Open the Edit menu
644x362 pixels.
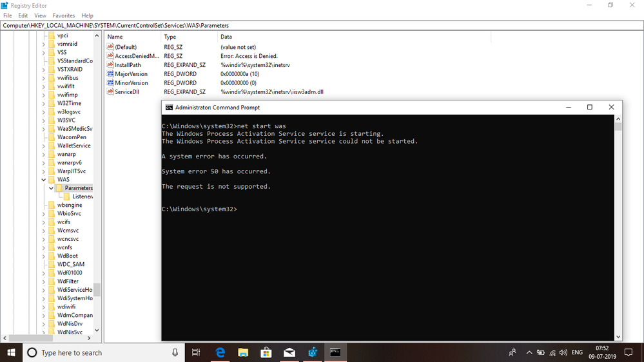pyautogui.click(x=23, y=15)
